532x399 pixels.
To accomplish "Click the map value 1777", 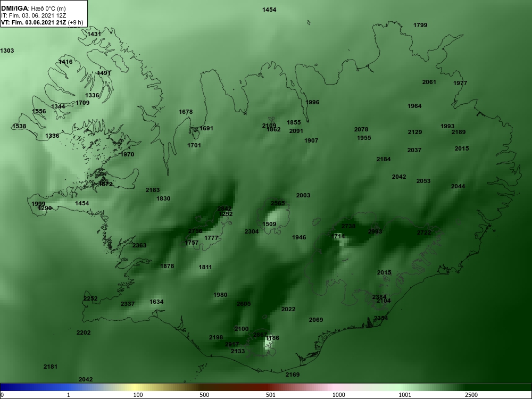I will (211, 238).
